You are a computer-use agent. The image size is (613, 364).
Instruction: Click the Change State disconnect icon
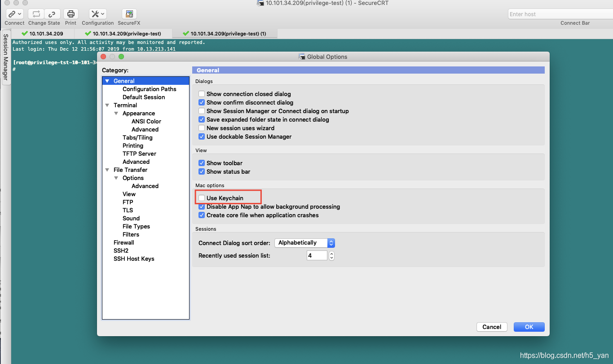[53, 14]
